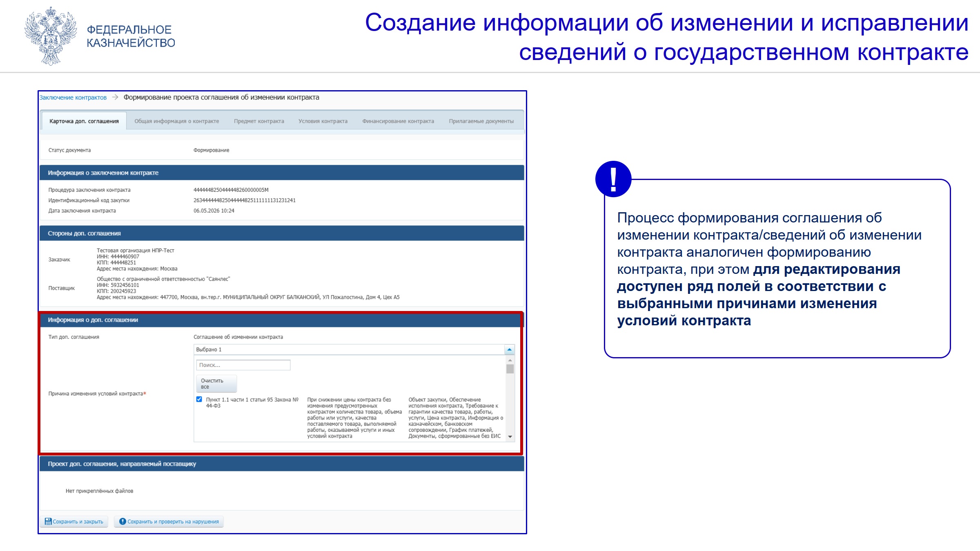Uncheck Пункт 1.1 части 1 статьи 95 checkbox
The height and width of the screenshot is (551, 980).
[199, 400]
